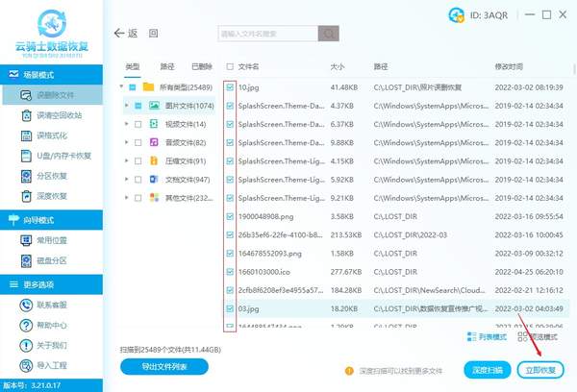Image resolution: width=577 pixels, height=392 pixels.
Task: Uncheck the 164678552093.png checkbox
Action: (x=230, y=254)
